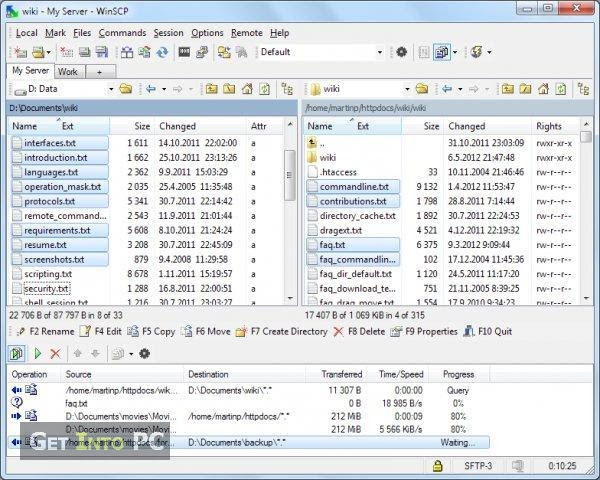Click the F10 Quit button
Screen dimensions: 600x480
pyautogui.click(x=488, y=331)
